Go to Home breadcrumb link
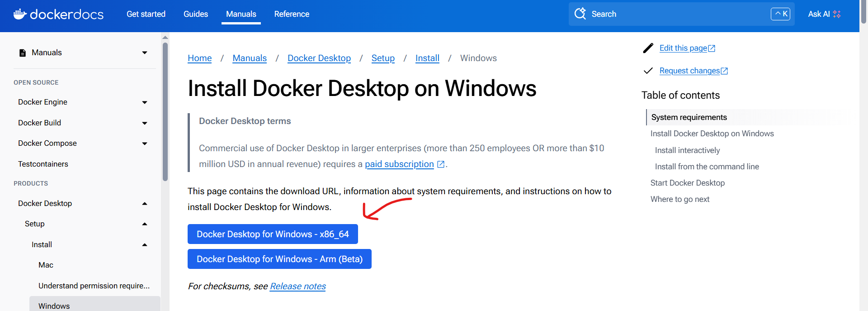Viewport: 868px width, 311px height. [200, 58]
